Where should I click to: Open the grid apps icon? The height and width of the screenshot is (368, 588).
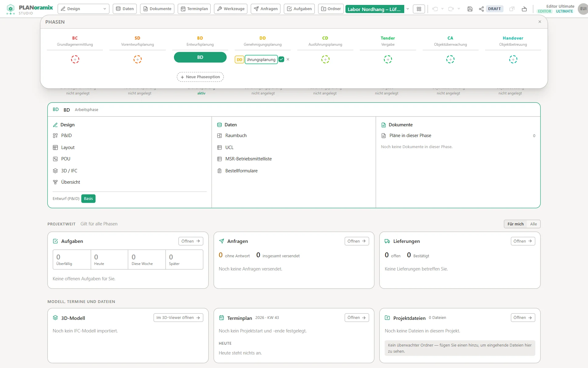(x=419, y=9)
